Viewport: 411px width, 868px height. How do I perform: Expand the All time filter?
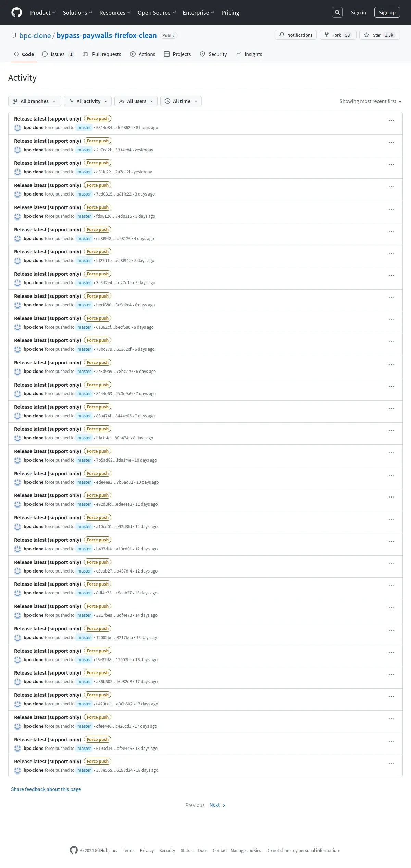(x=181, y=101)
